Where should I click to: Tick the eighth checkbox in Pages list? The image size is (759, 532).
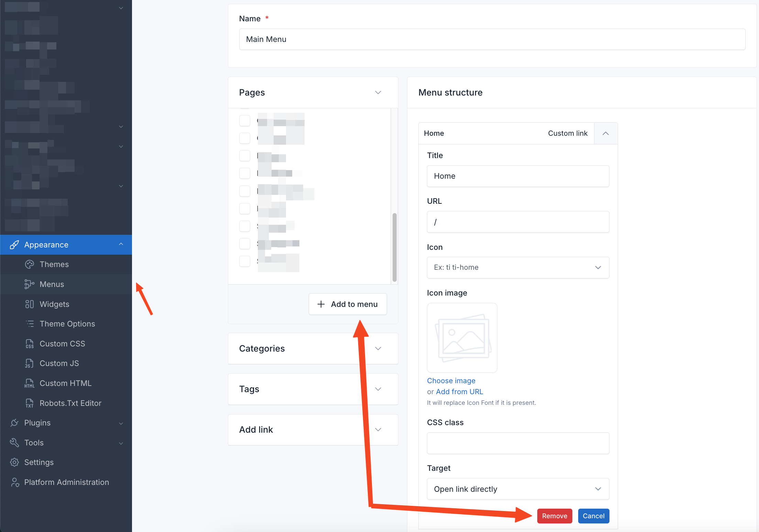coord(245,244)
